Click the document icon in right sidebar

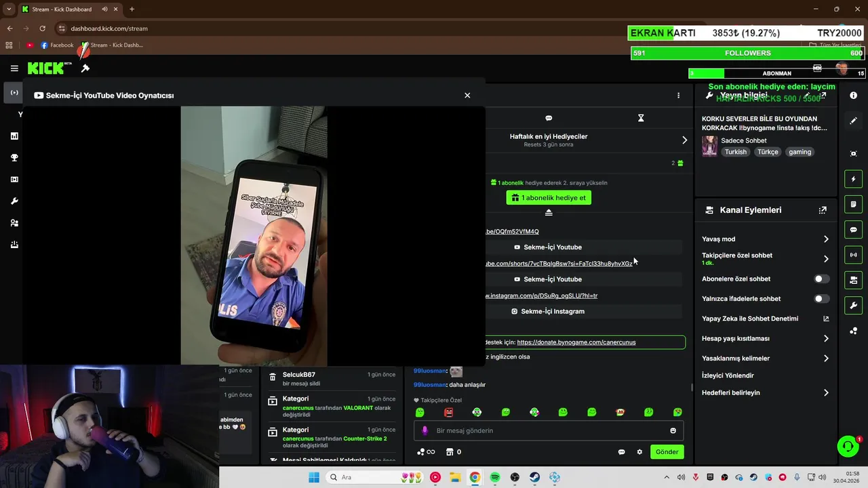click(854, 204)
